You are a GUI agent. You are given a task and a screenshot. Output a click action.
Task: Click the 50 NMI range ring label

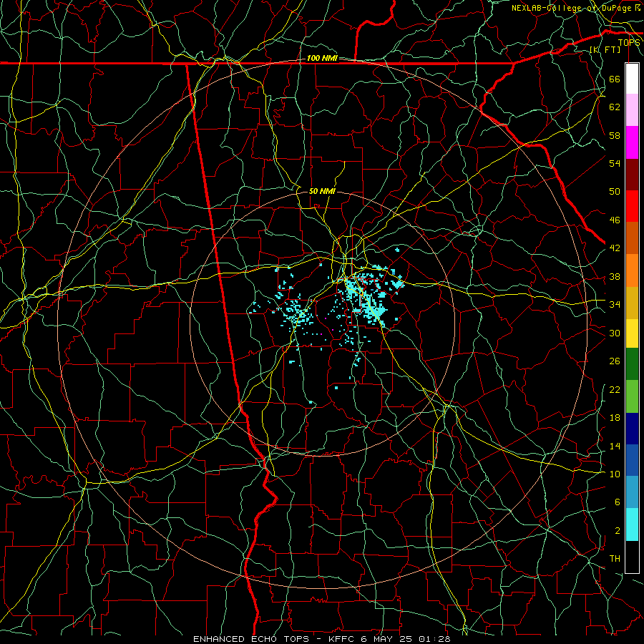click(x=322, y=191)
